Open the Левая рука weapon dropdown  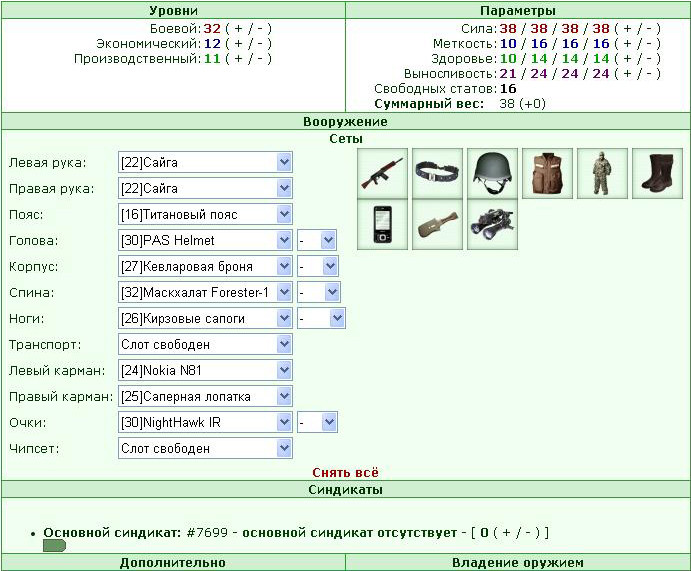pos(205,163)
